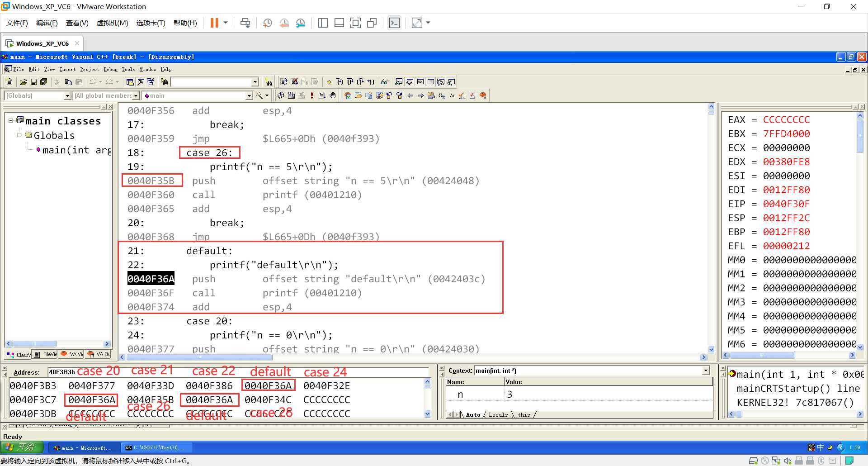Click the Find in Files binoculars icon

click(x=165, y=82)
